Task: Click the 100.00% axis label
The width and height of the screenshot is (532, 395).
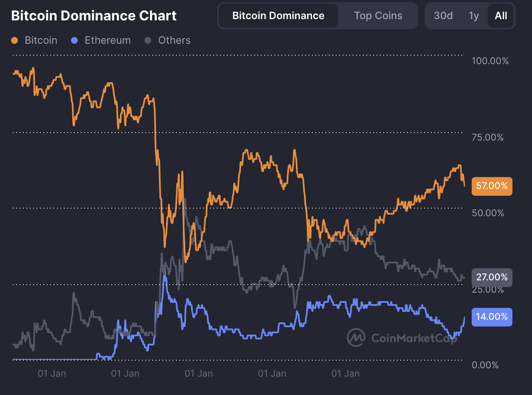Action: (x=490, y=61)
